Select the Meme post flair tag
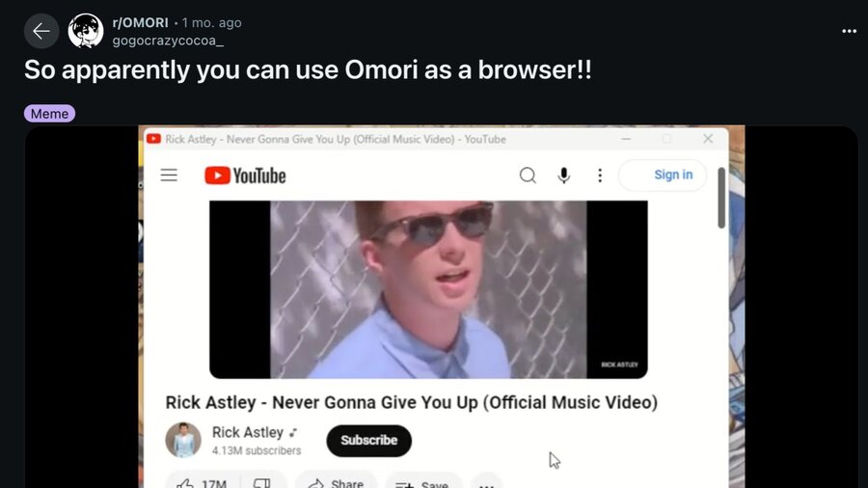Screen dimensions: 868x488 click(x=49, y=114)
